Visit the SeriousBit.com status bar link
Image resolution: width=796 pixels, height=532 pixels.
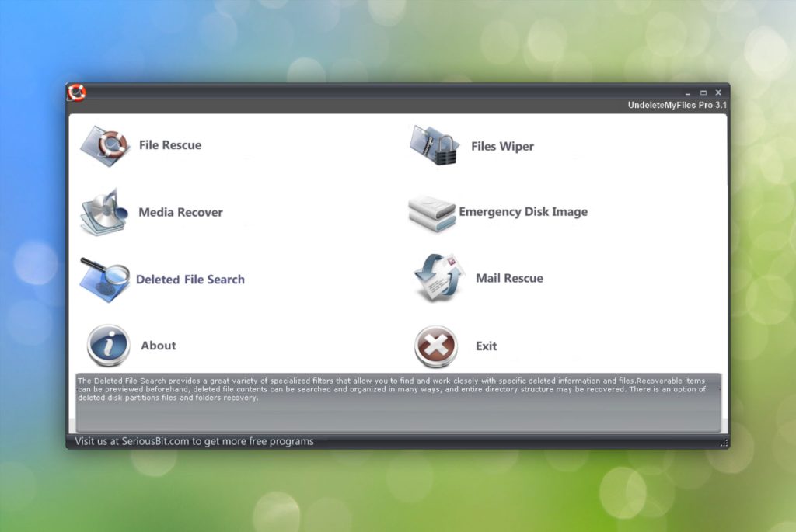coord(194,441)
